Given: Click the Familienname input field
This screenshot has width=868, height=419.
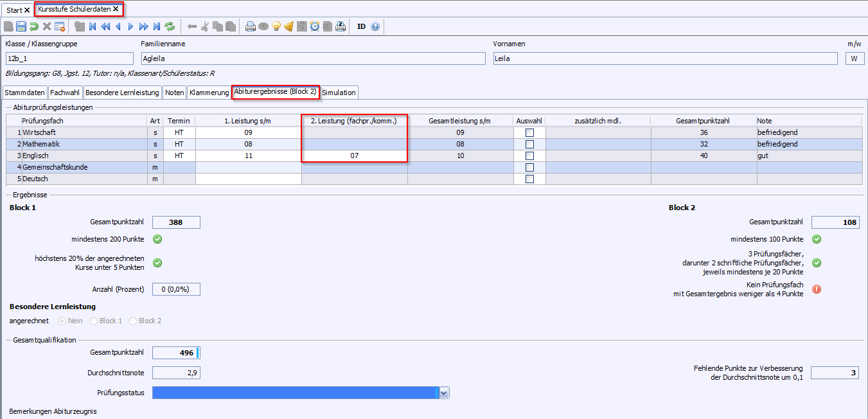Looking at the screenshot, I should [313, 58].
